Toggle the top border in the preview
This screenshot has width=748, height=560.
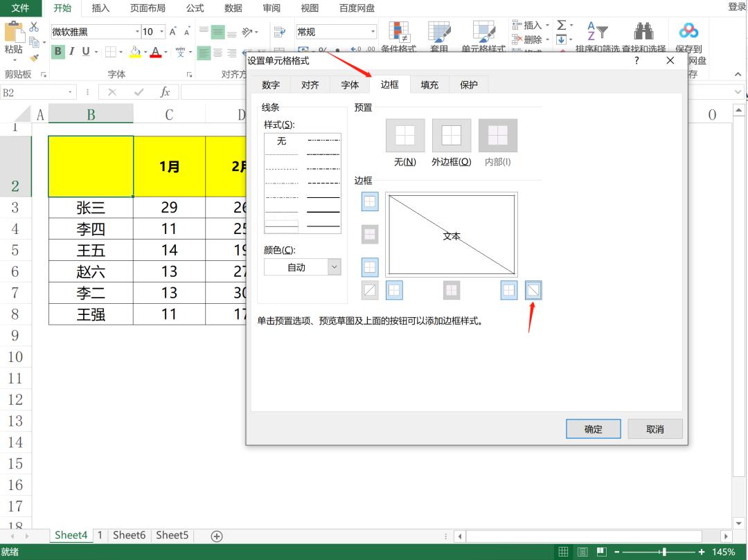(x=370, y=201)
